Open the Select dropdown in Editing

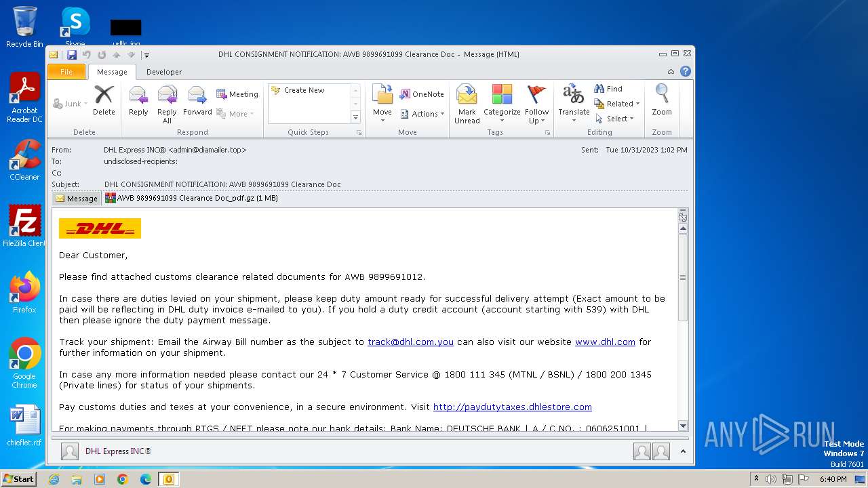(614, 119)
